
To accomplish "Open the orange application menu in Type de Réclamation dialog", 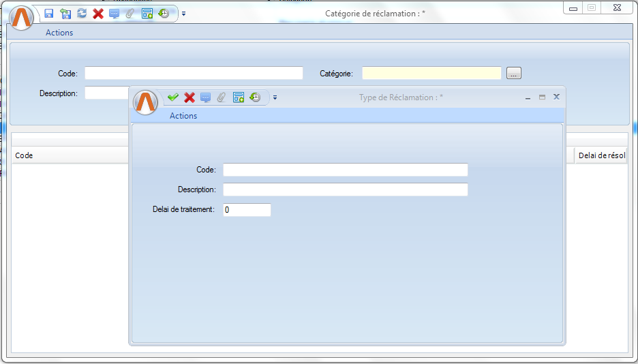I will pos(145,102).
